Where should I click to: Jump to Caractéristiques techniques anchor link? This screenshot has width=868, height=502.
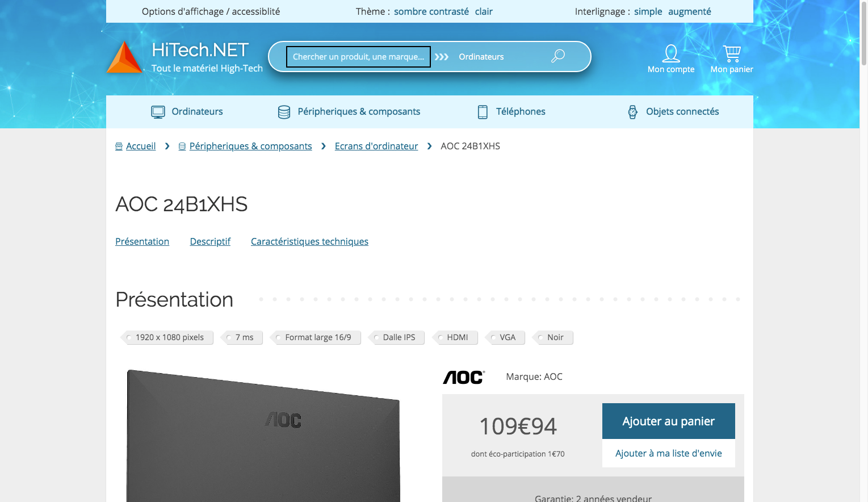[309, 242]
